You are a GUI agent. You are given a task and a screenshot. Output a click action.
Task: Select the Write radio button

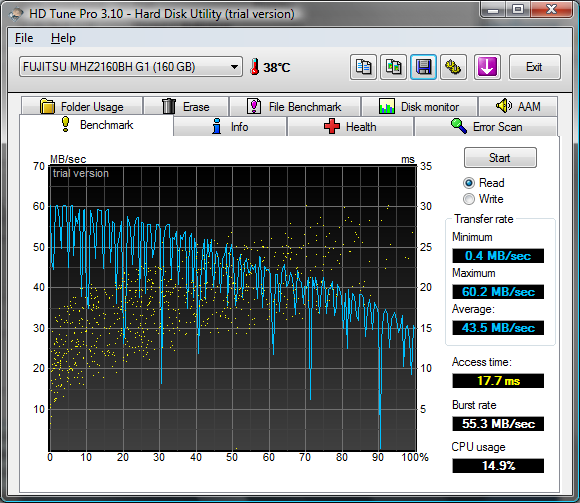click(x=469, y=199)
